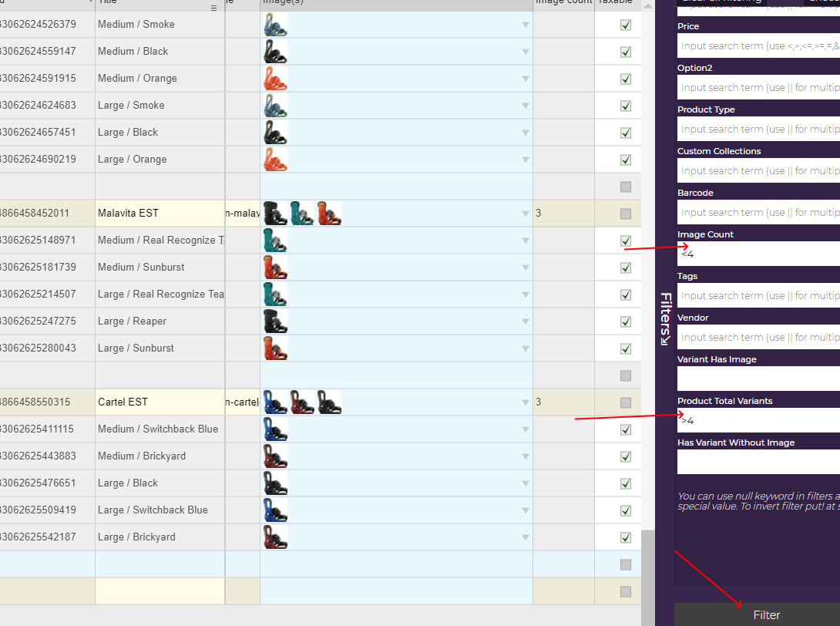The height and width of the screenshot is (626, 840).
Task: Expand image dropdown for Malavita EST row
Action: pyautogui.click(x=526, y=214)
